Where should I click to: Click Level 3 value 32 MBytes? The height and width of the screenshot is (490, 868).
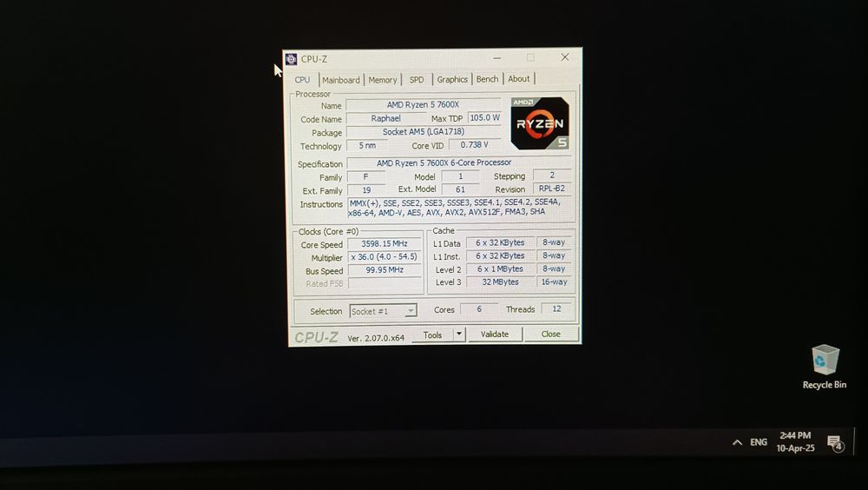(x=500, y=281)
